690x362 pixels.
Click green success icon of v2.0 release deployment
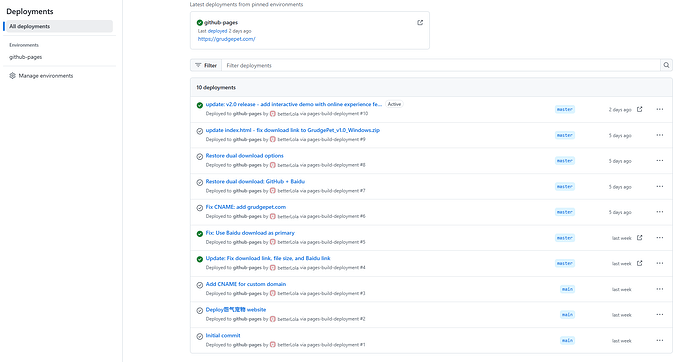[200, 105]
